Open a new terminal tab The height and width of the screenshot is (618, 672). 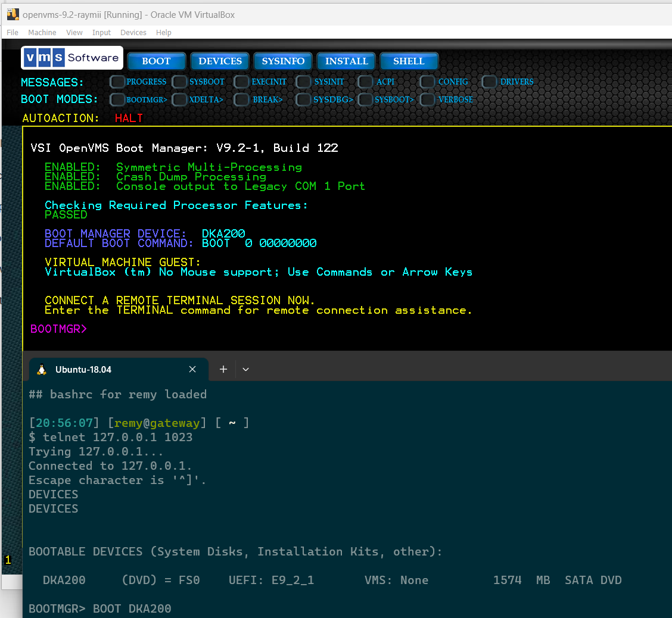coord(223,370)
